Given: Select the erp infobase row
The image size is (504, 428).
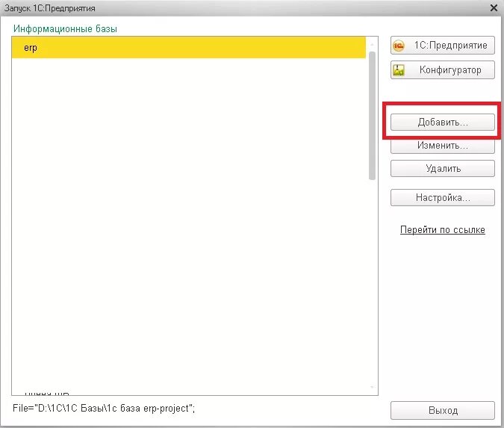Looking at the screenshot, I should click(x=188, y=48).
